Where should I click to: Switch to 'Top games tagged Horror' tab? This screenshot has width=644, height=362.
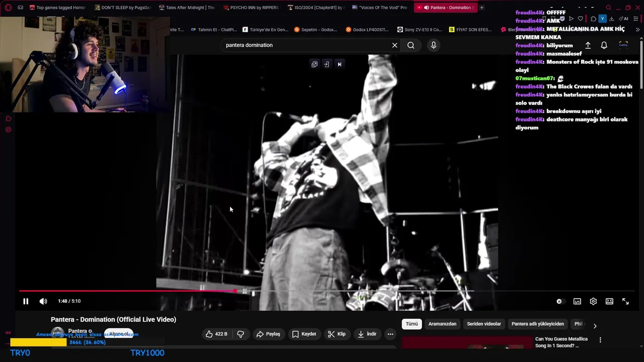click(x=57, y=8)
